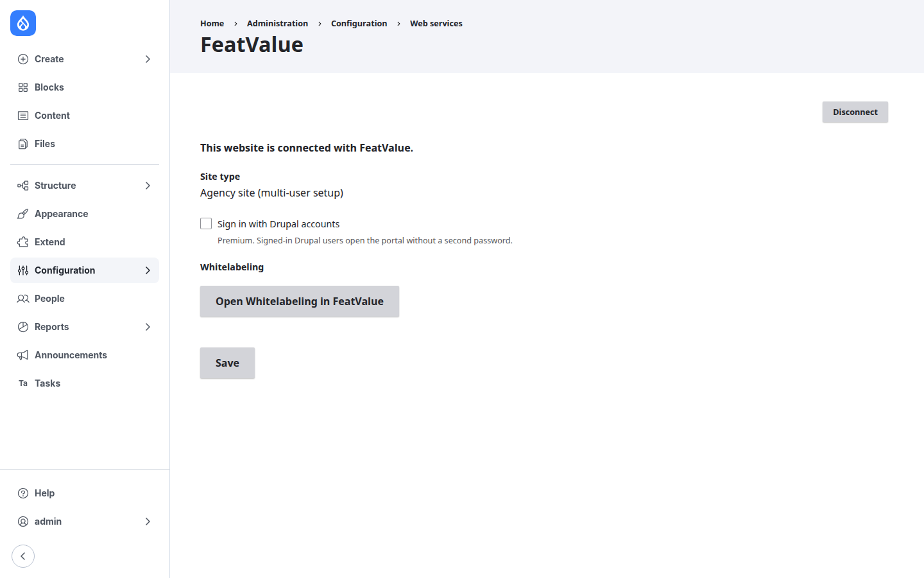Go to Configuration breadcrumb link
The height and width of the screenshot is (578, 924).
pos(359,23)
